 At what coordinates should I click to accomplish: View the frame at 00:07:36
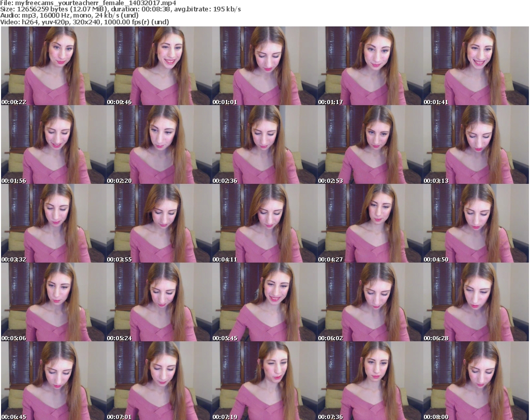click(x=371, y=381)
